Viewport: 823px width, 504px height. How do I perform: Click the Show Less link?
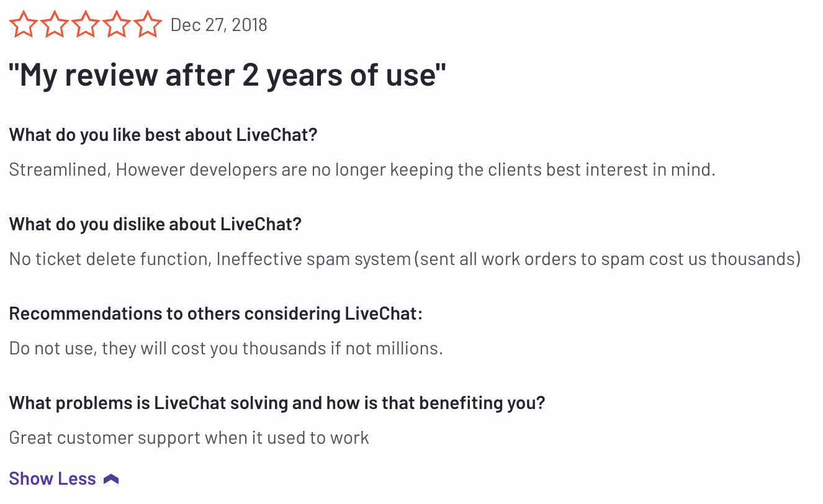[x=53, y=479]
